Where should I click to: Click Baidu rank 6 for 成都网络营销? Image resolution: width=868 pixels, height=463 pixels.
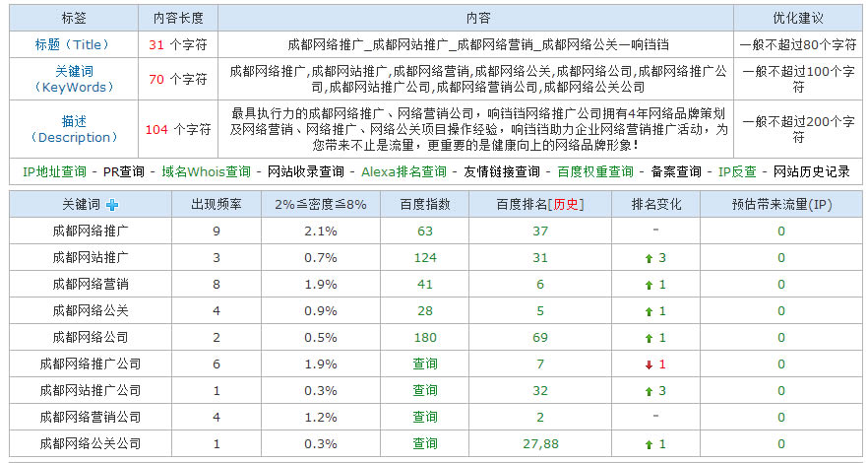(540, 284)
